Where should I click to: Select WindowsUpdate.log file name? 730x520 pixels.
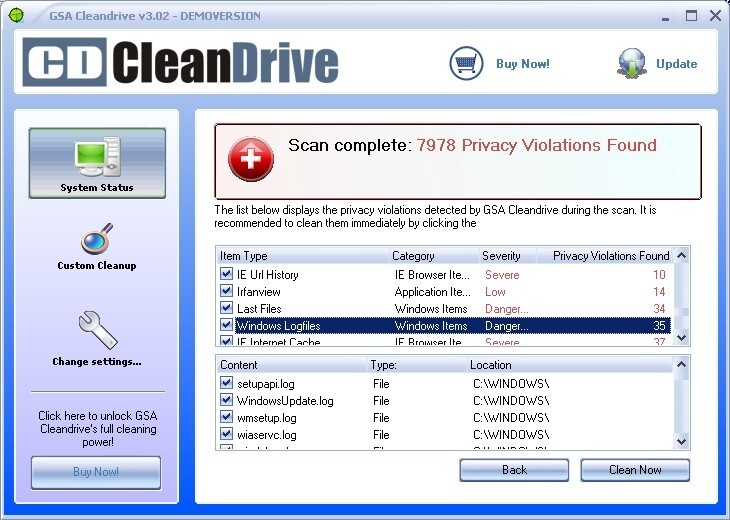(285, 401)
